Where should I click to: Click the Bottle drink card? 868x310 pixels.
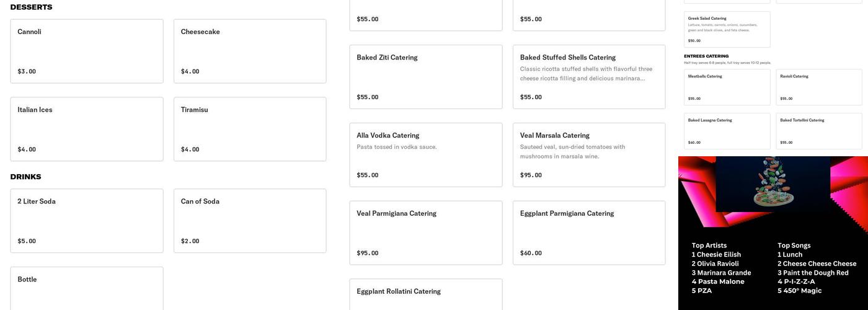click(x=87, y=288)
